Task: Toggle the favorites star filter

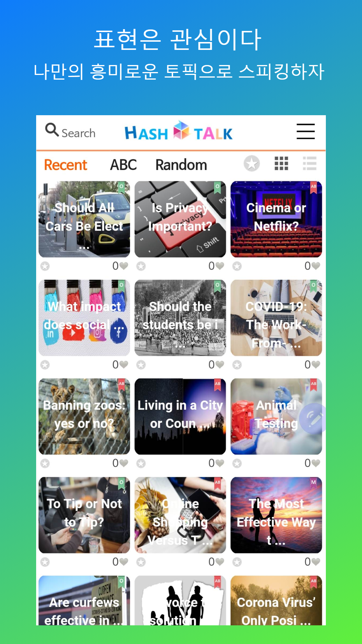Action: 252,163
